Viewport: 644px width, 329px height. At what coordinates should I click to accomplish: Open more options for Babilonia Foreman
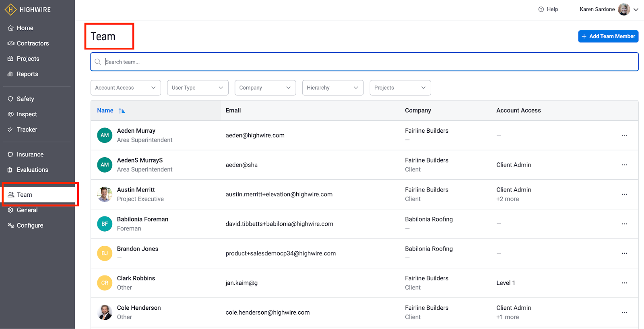[624, 224]
